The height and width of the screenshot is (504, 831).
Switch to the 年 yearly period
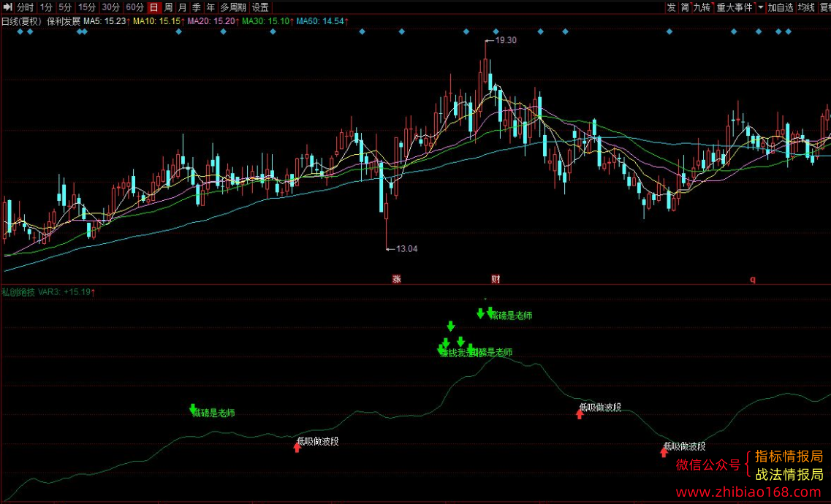click(x=211, y=7)
